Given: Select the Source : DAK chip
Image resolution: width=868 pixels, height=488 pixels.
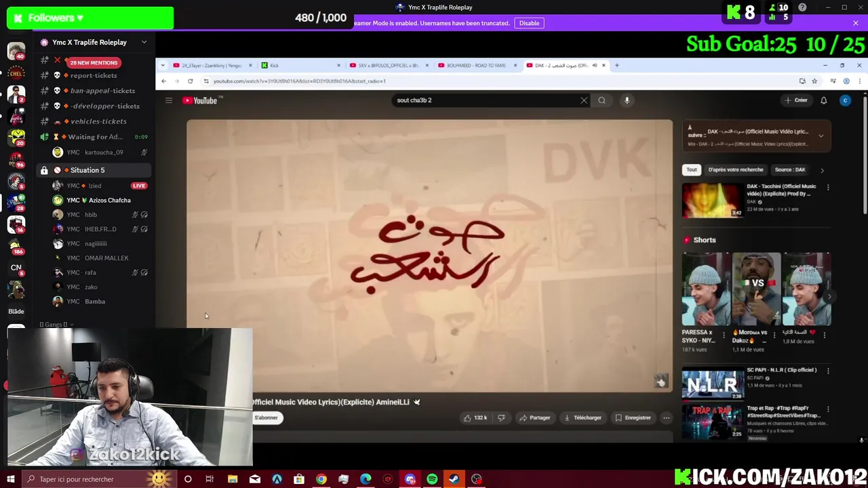Looking at the screenshot, I should 790,169.
